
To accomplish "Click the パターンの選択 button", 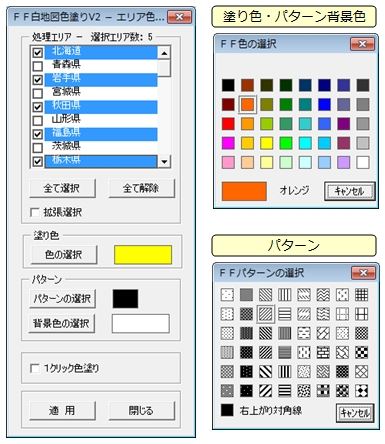I will click(x=63, y=298).
